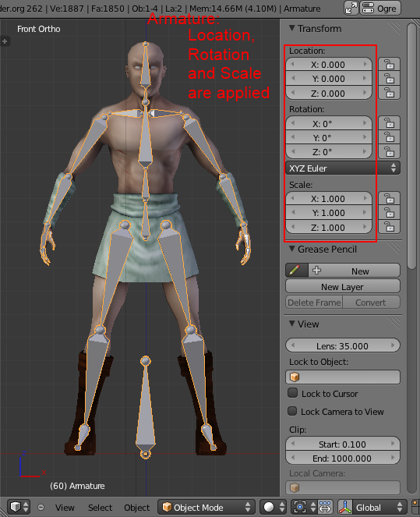Toggle the Location Z lock
Viewport: 420px width, 517px height.
click(x=389, y=93)
